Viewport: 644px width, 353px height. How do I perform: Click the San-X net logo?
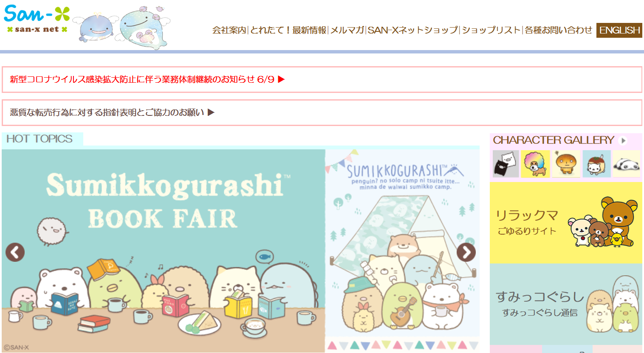pos(37,19)
